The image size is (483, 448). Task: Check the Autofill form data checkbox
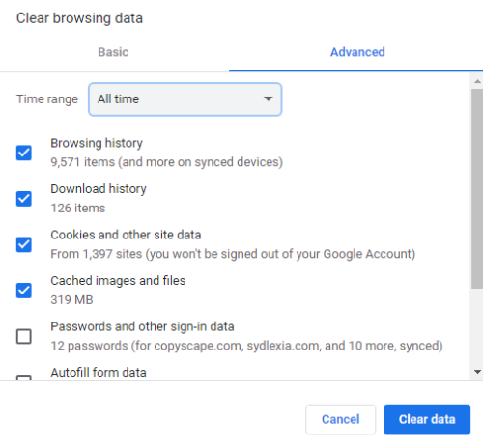24,378
